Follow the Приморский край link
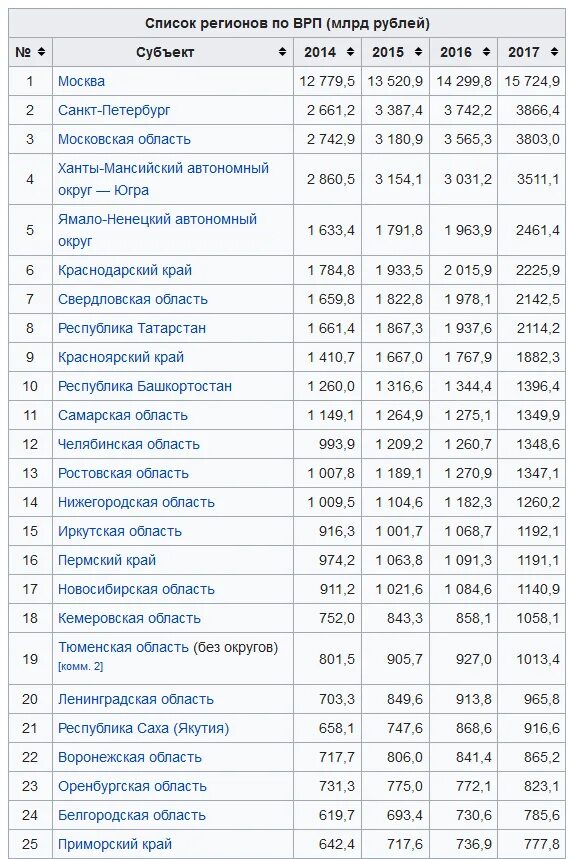The height and width of the screenshot is (859, 568). (115, 844)
